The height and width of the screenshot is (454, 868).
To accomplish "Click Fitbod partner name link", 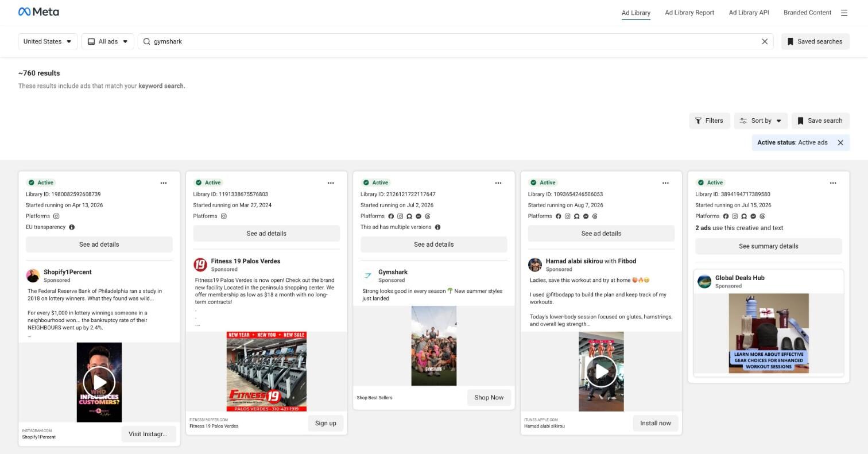I will tap(627, 261).
